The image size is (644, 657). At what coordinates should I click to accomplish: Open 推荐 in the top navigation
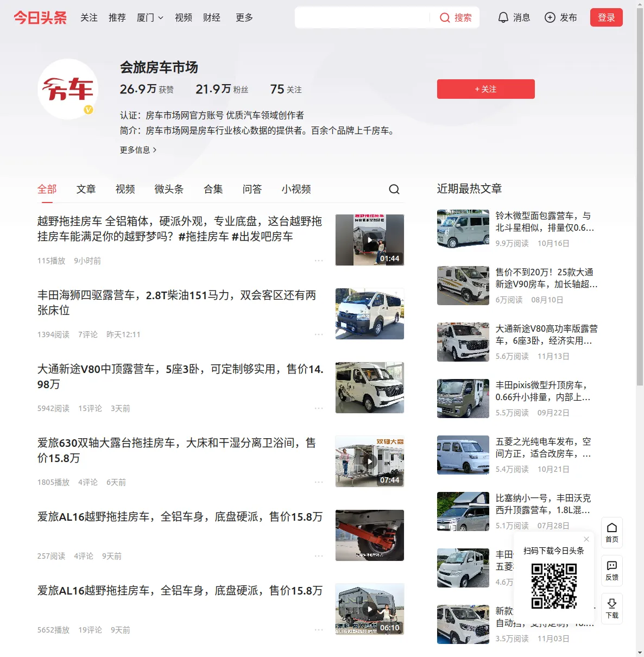(117, 17)
